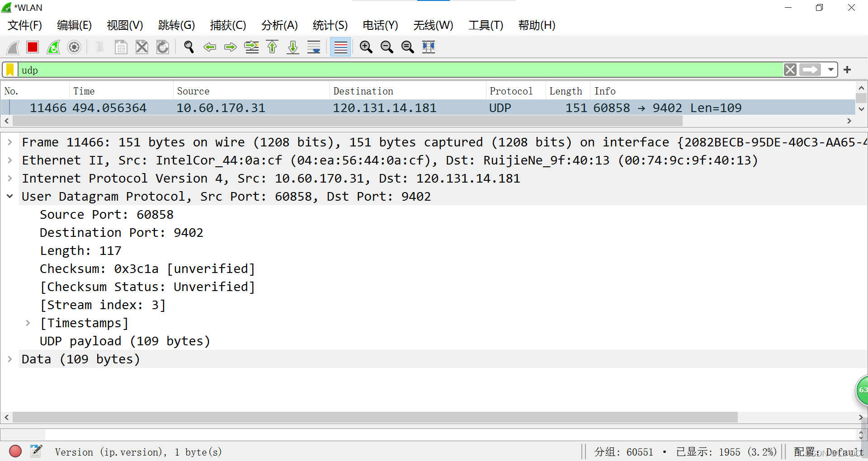The image size is (868, 461).
Task: Open the 无线(W) menu
Action: pyautogui.click(x=434, y=25)
